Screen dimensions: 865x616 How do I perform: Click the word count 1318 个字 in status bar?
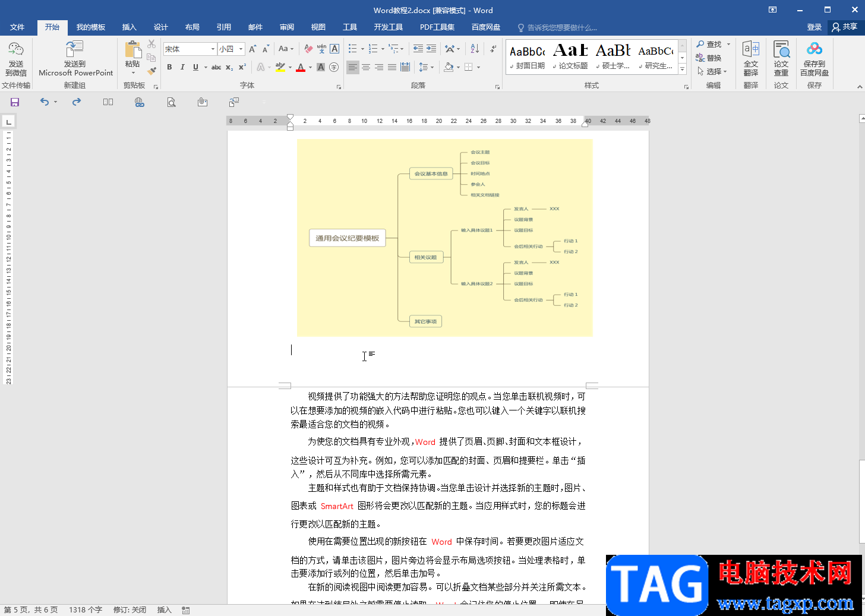pyautogui.click(x=86, y=610)
